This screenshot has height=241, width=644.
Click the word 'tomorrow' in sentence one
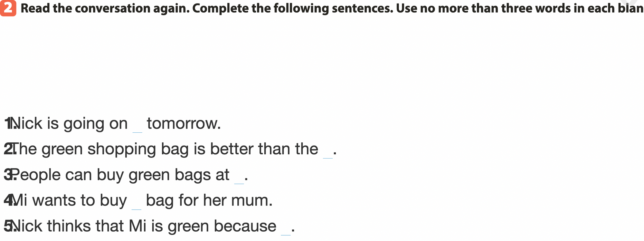[x=184, y=124]
